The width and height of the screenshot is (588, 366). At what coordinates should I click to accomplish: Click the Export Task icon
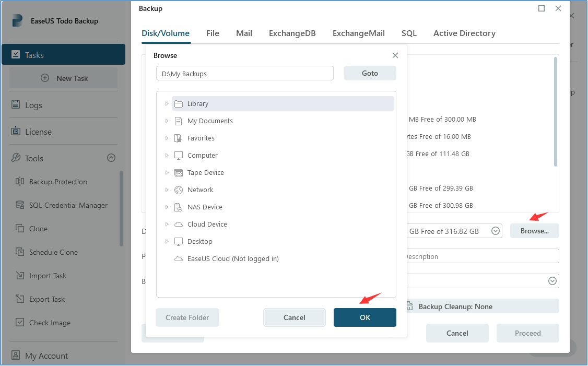point(20,299)
